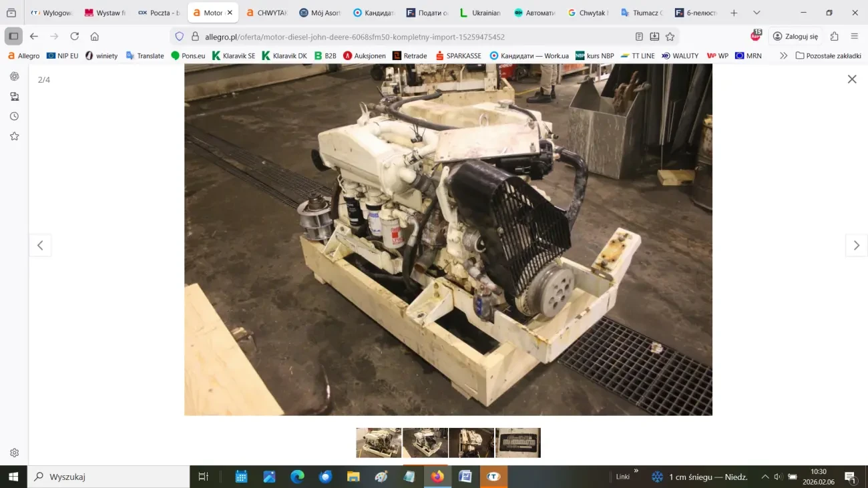Open the Firefox extensions menu
The image size is (868, 488).
(x=834, y=37)
